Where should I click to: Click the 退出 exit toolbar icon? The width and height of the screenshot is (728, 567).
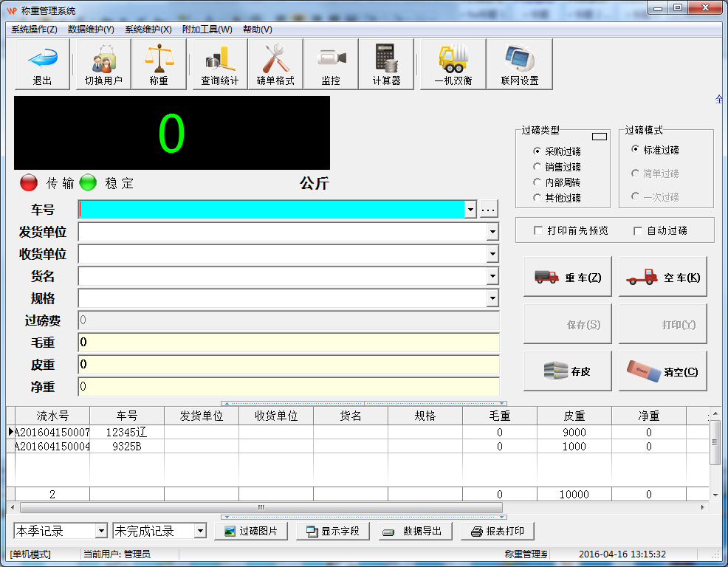point(43,64)
